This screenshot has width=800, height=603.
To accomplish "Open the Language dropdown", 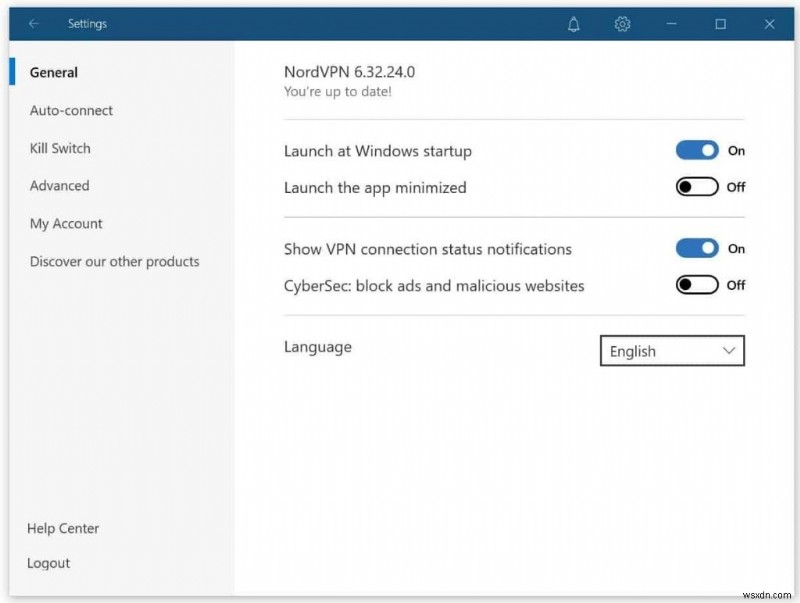I will click(671, 351).
